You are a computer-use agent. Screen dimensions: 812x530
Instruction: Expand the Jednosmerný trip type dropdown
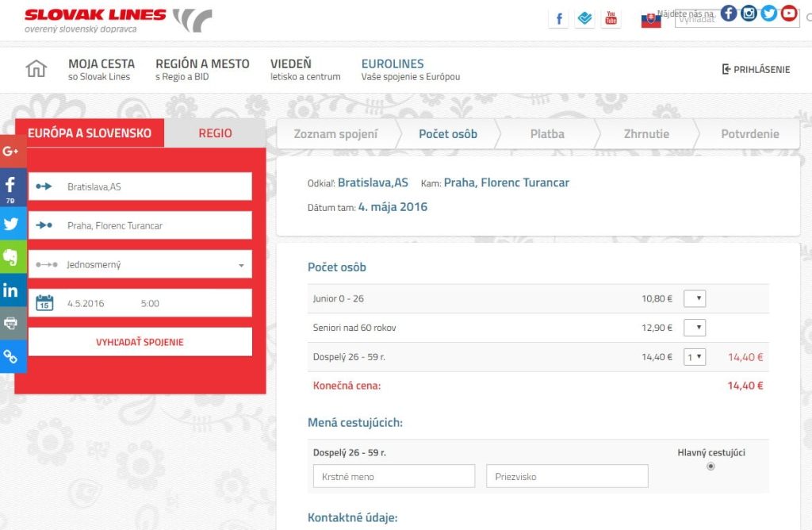point(140,265)
